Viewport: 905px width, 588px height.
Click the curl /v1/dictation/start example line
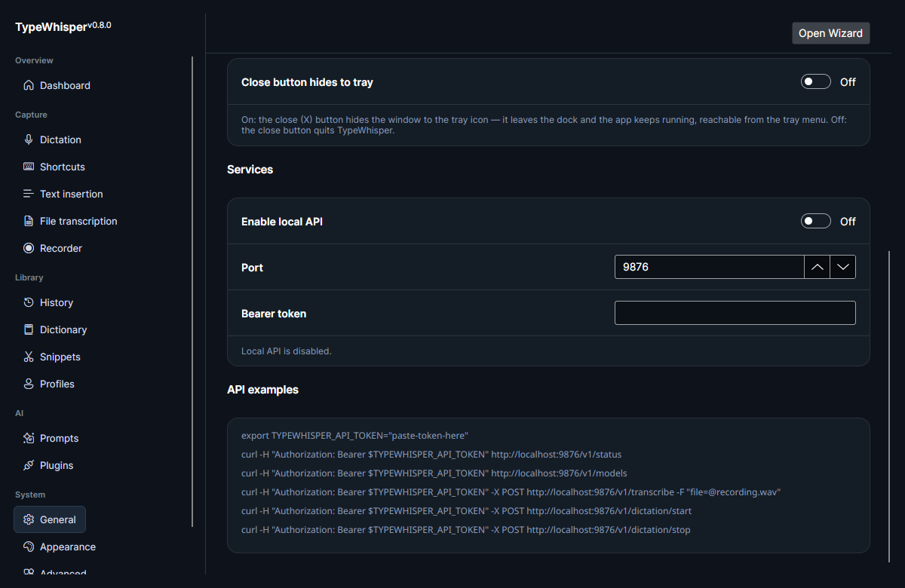(x=466, y=511)
